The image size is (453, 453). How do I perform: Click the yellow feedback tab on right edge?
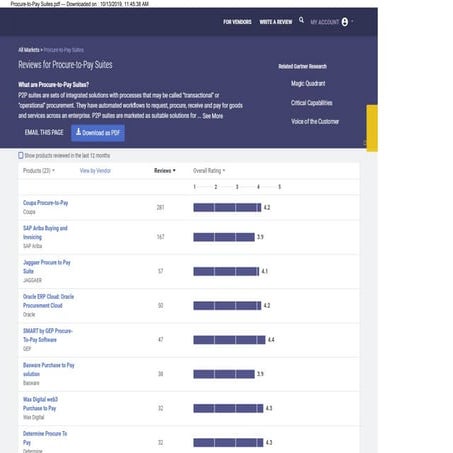coord(372,128)
